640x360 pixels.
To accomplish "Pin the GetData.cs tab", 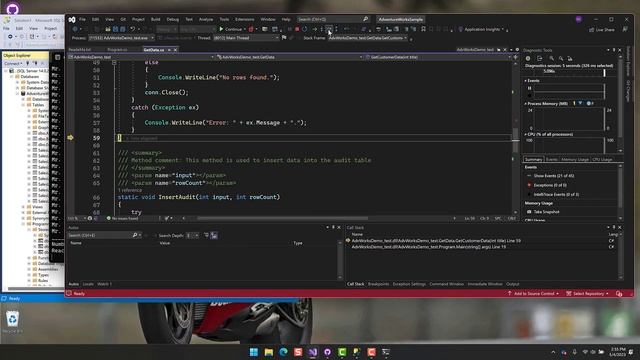I will [x=169, y=50].
